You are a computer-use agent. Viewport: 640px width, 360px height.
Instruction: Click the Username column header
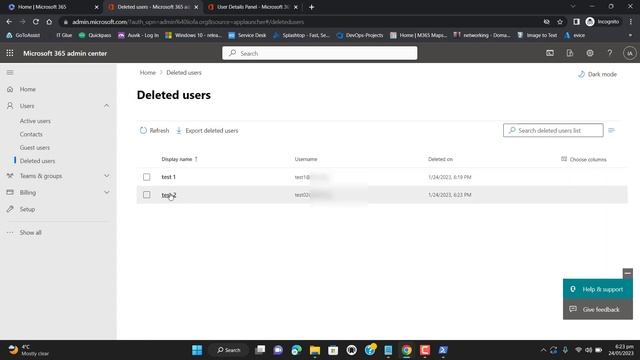[306, 159]
